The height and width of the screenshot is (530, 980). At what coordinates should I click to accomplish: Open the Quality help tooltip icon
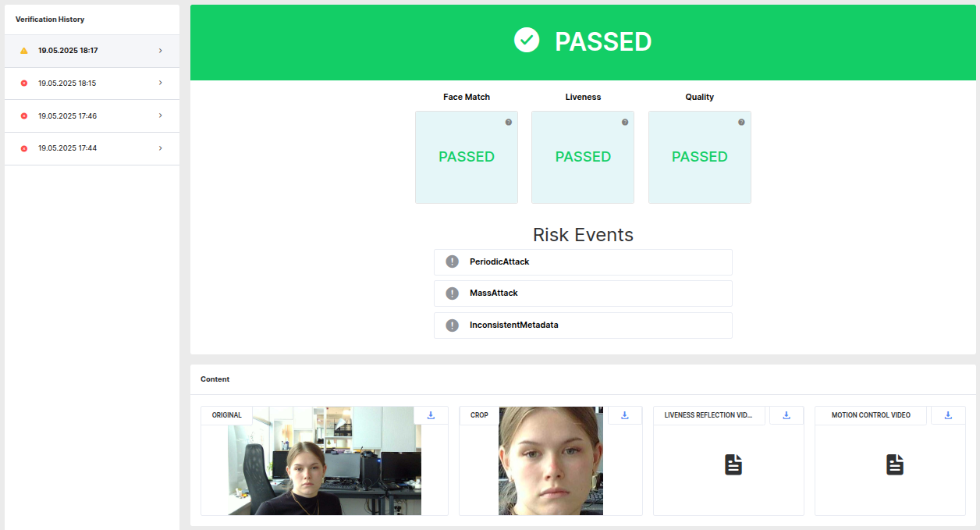point(741,122)
